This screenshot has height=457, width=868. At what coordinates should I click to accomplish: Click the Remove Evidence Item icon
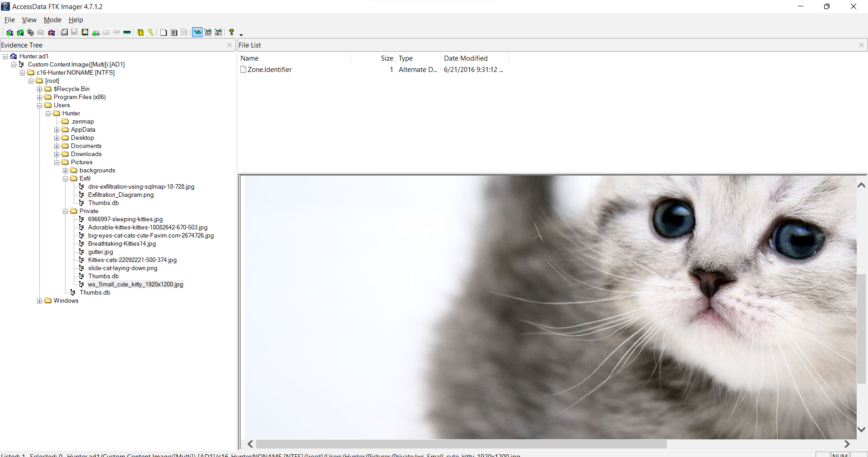(x=41, y=32)
